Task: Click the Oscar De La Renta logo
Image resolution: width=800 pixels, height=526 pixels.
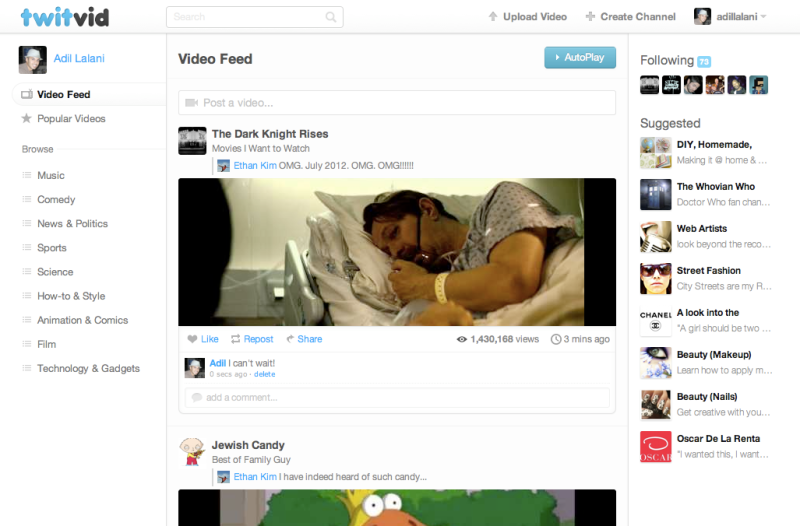Action: pos(656,447)
